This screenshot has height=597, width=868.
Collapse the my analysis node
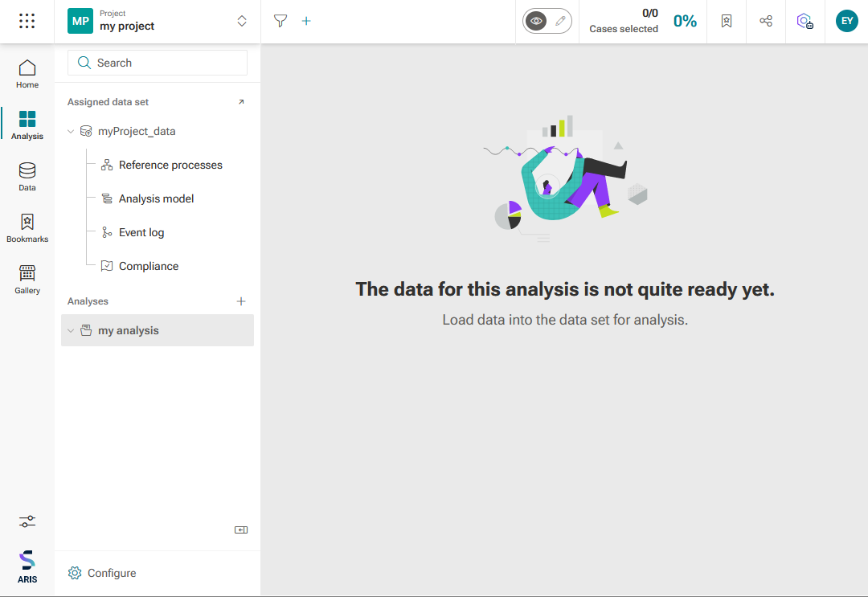(x=71, y=331)
